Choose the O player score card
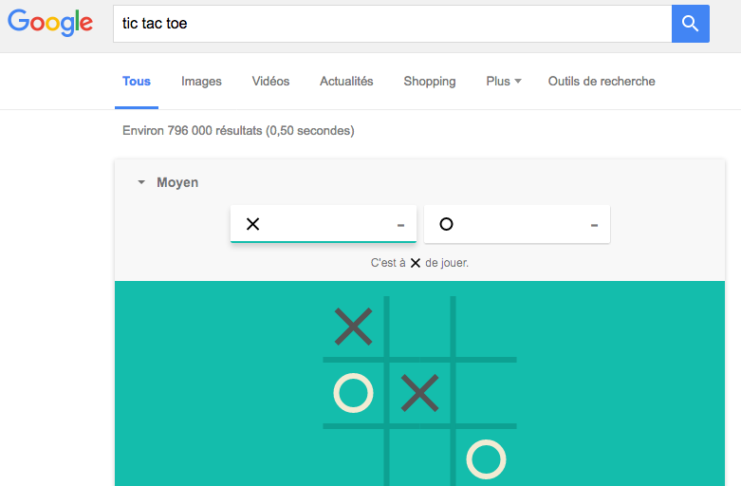The height and width of the screenshot is (486, 741). click(517, 224)
